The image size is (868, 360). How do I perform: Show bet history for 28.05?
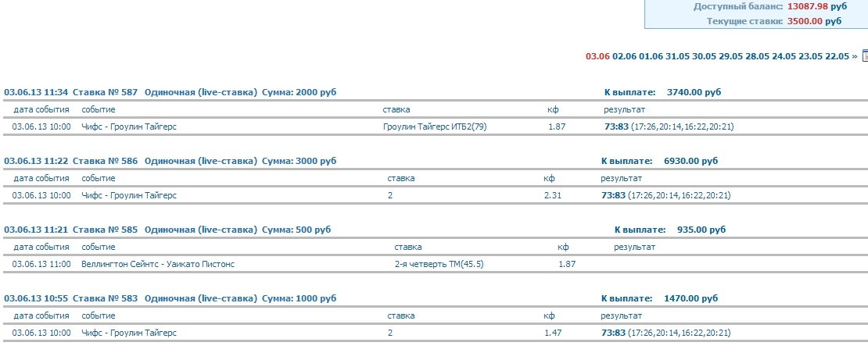click(x=757, y=56)
